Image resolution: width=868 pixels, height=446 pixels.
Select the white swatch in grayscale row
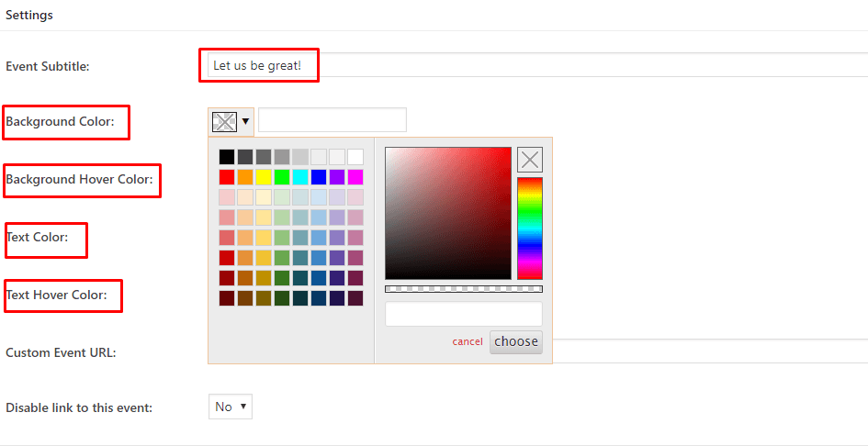pos(355,157)
